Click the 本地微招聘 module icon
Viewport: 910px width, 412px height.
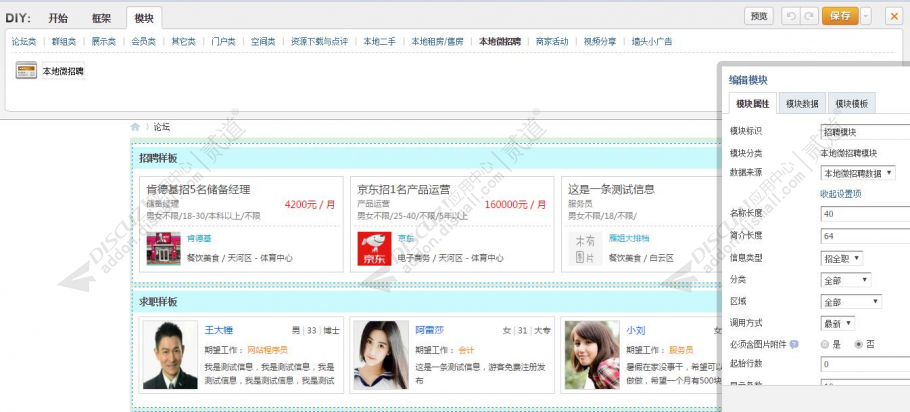25,71
